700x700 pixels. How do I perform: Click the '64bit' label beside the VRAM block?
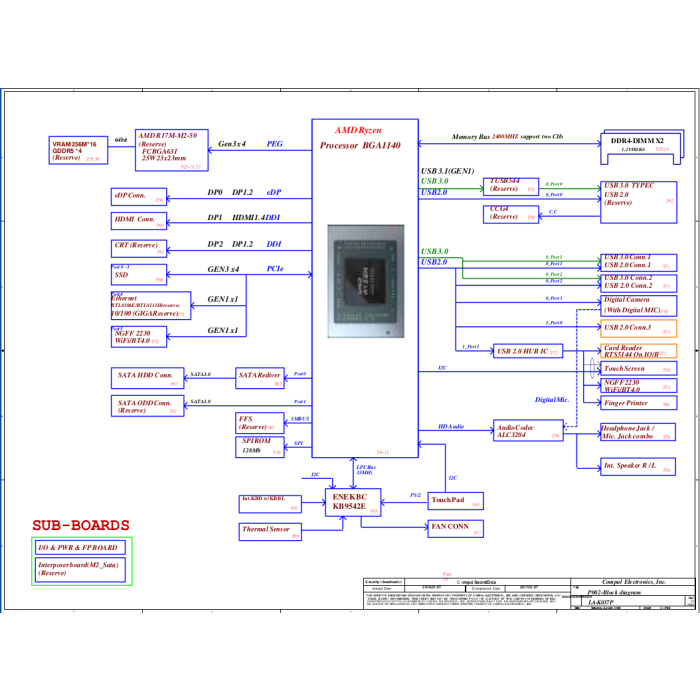coord(121,140)
